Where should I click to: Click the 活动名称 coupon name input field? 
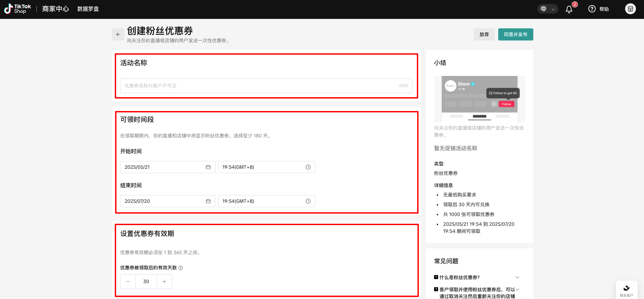pyautogui.click(x=260, y=86)
